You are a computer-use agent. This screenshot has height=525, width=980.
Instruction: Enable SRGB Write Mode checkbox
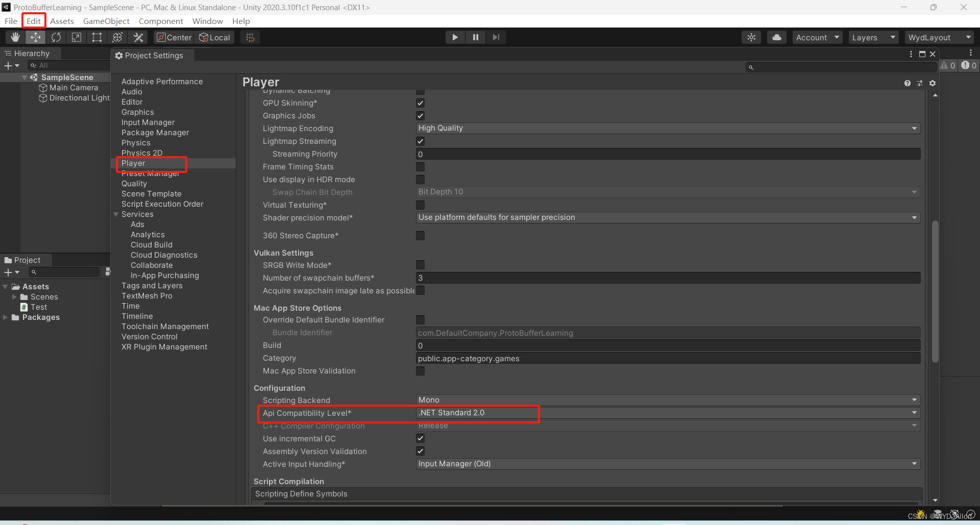[420, 265]
